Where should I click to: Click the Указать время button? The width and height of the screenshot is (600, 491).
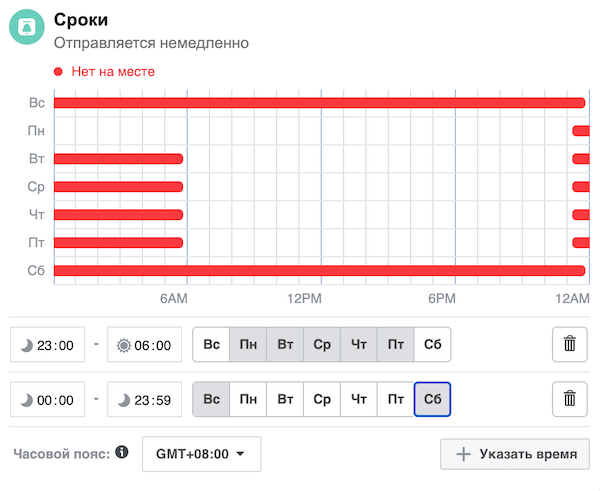[x=515, y=453]
